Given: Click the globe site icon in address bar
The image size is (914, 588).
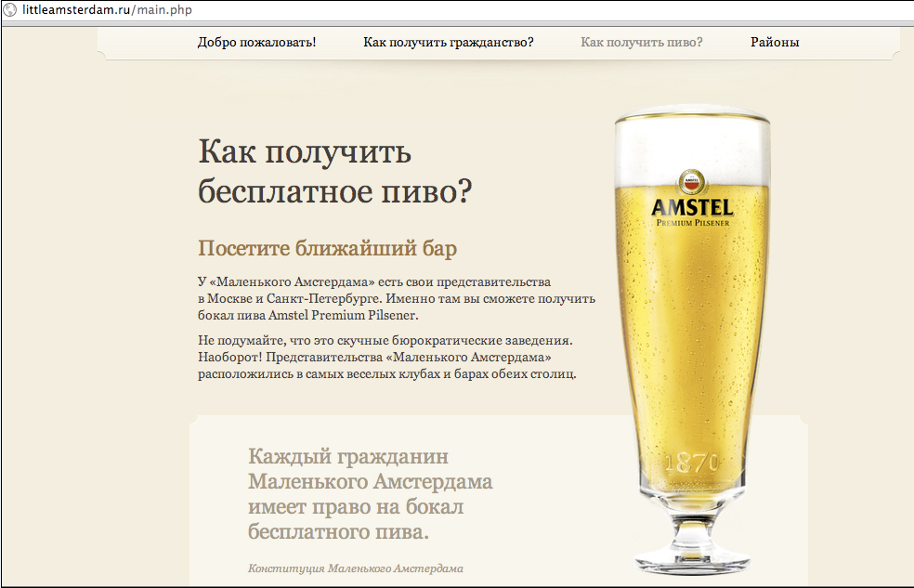Looking at the screenshot, I should 10,10.
